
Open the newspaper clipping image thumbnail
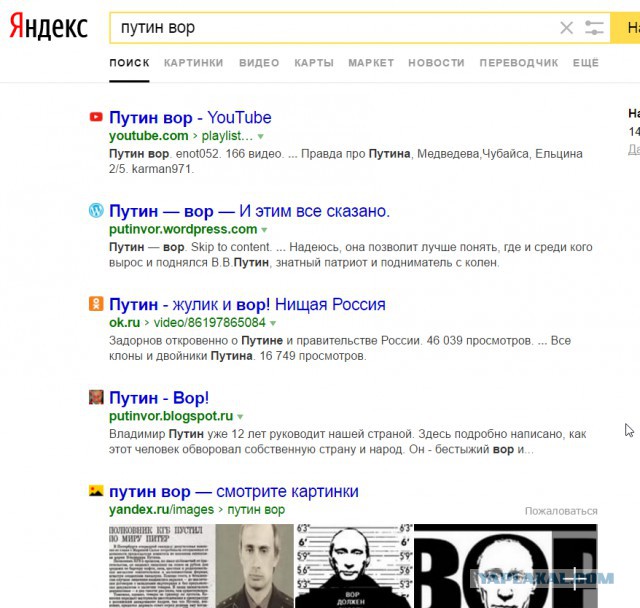201,566
